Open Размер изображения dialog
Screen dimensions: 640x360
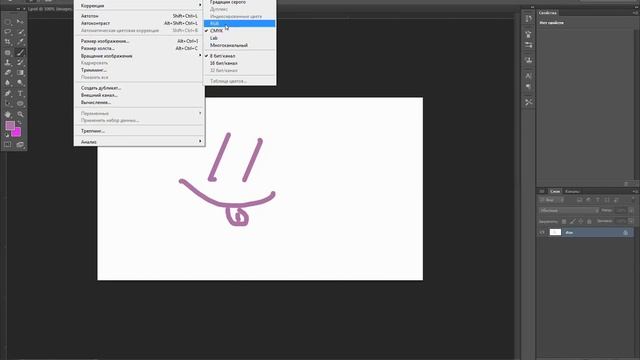[x=139, y=41]
